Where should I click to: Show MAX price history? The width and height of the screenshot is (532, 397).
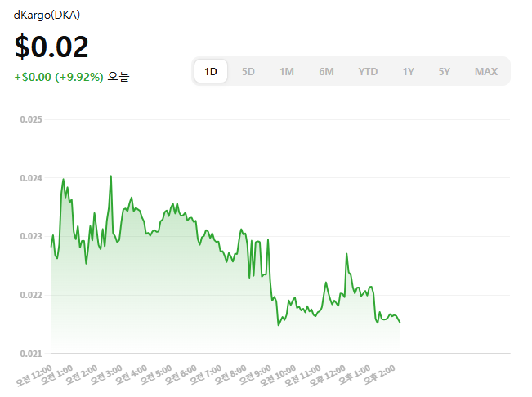tap(486, 72)
